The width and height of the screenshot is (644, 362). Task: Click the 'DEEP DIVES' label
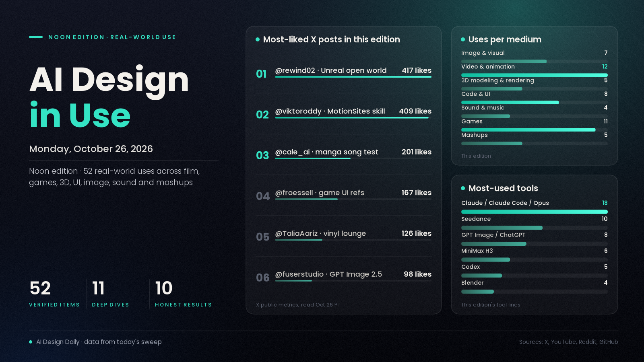pos(111,305)
